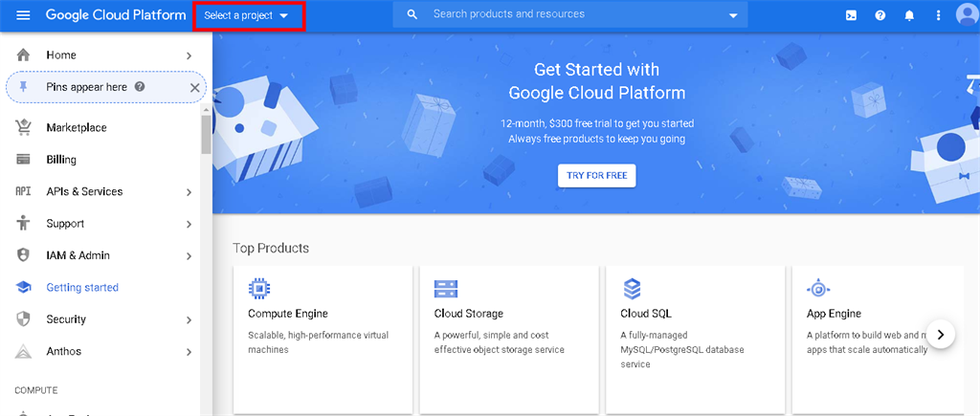The width and height of the screenshot is (980, 416).
Task: Dismiss the Pins appear here banner
Action: point(194,87)
